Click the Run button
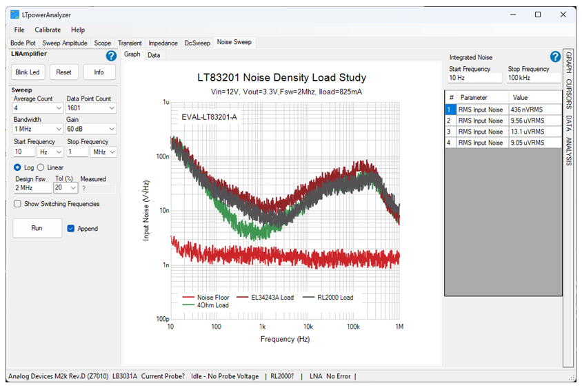582x392 pixels. tap(37, 228)
